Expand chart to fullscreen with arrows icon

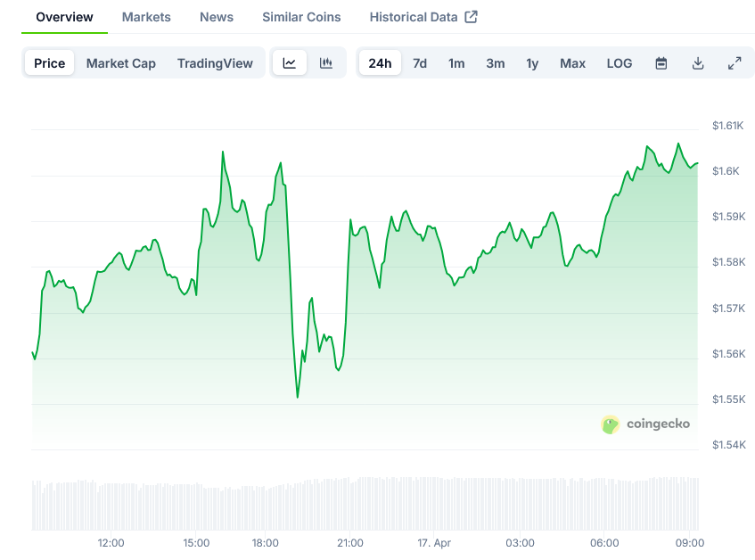[x=734, y=63]
